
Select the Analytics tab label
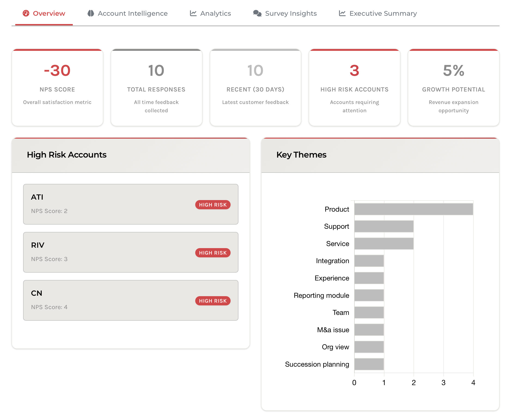(x=215, y=13)
